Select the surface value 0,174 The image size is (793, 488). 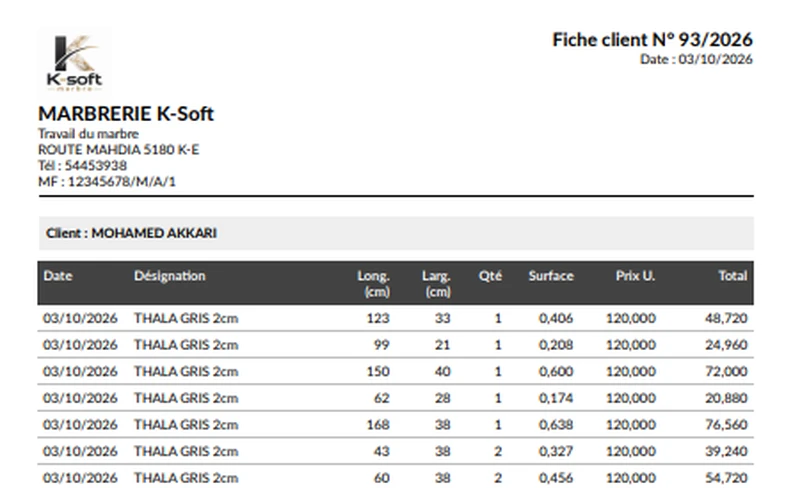(556, 398)
